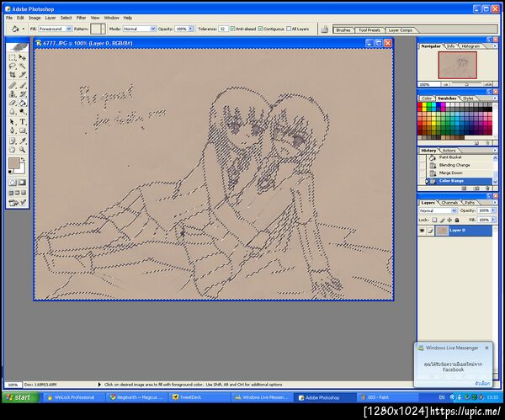Select the Blur tool
Image resolution: width=505 pixels, height=420 pixels.
pyautogui.click(x=13, y=112)
